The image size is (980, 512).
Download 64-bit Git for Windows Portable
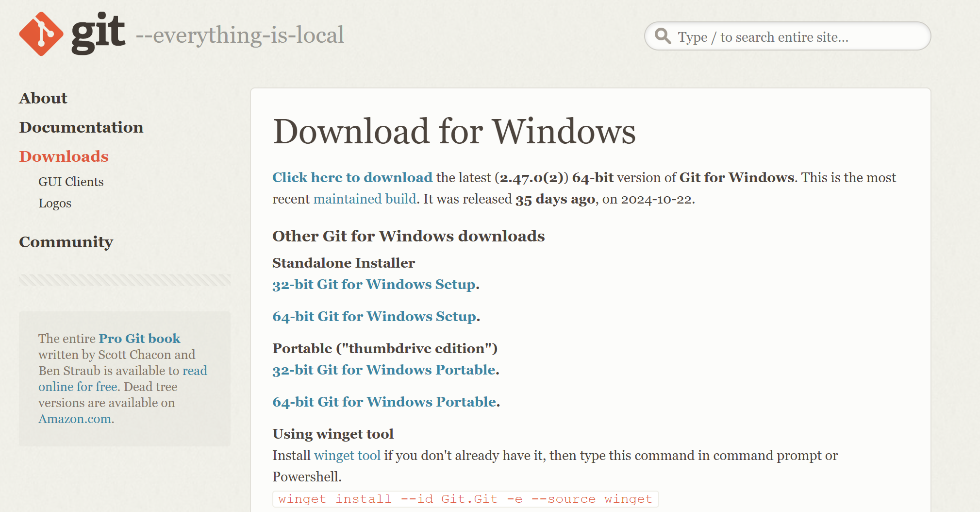pos(384,402)
